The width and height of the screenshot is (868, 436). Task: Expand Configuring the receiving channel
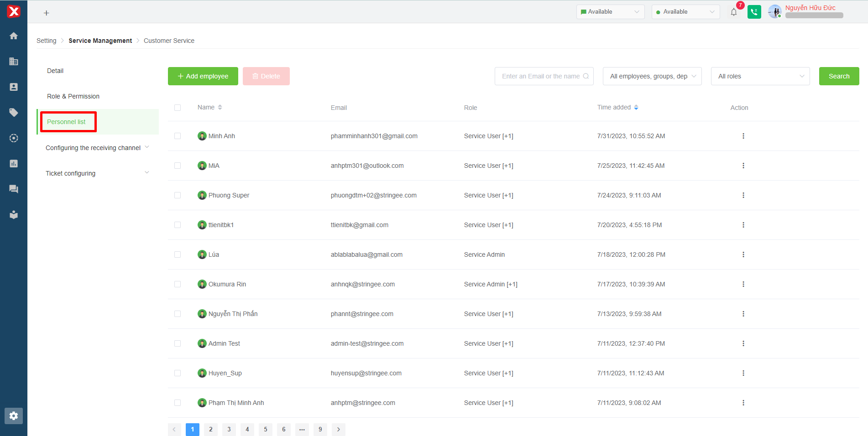tap(98, 148)
